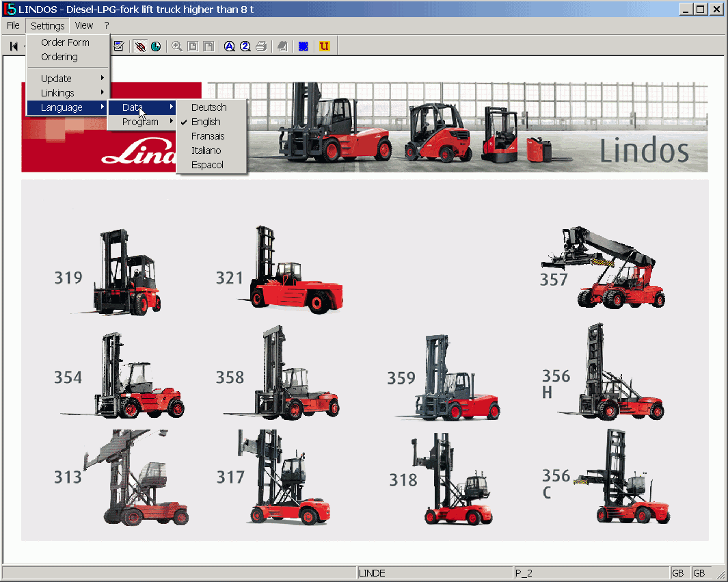Select the circled A toolbar icon
This screenshot has width=728, height=582.
(x=230, y=47)
